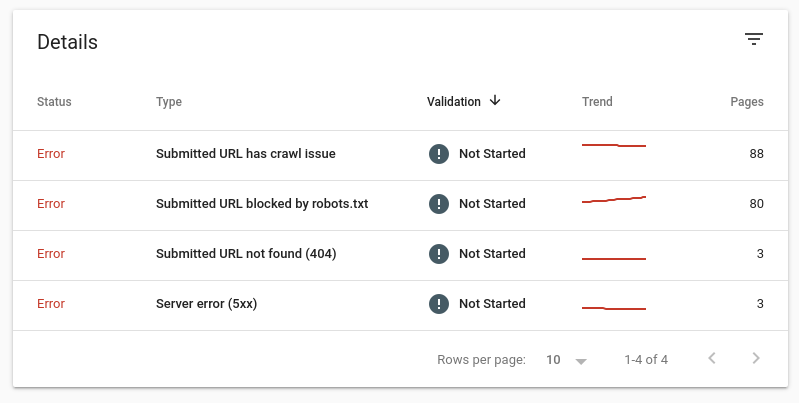Go to the next page of results
This screenshot has height=403, width=799.
[756, 359]
